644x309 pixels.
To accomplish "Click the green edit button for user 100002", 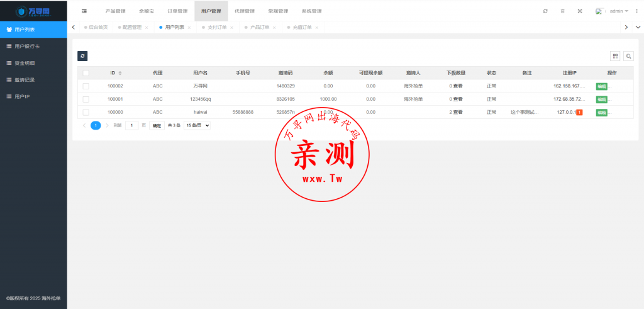I will 602,86.
